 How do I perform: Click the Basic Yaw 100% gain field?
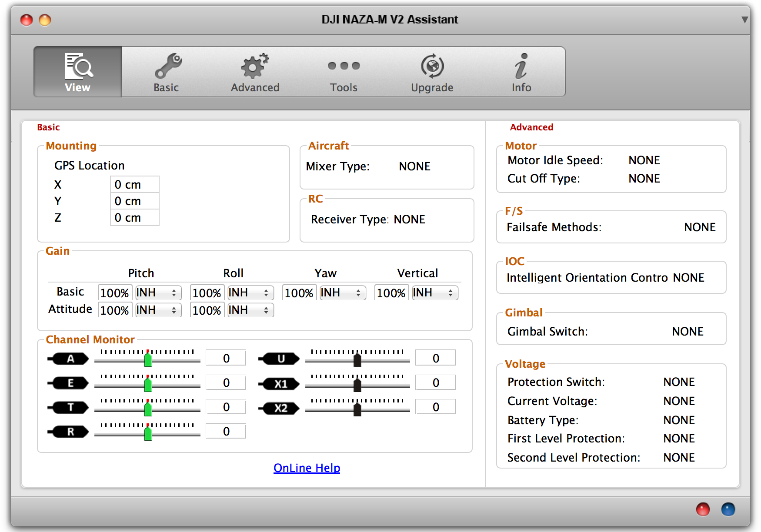click(x=299, y=293)
